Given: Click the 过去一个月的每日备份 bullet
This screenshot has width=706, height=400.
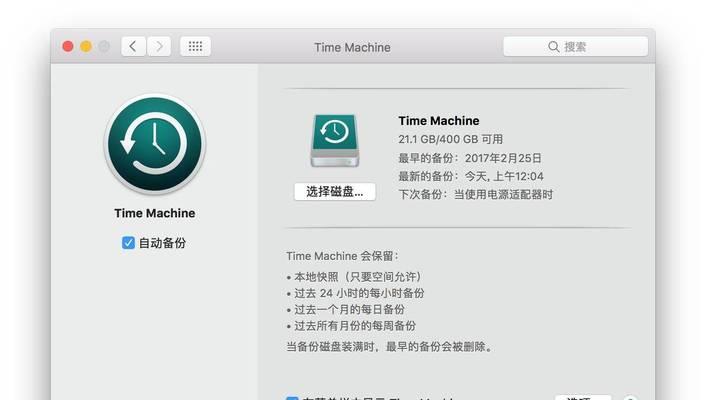Looking at the screenshot, I should [x=345, y=309].
